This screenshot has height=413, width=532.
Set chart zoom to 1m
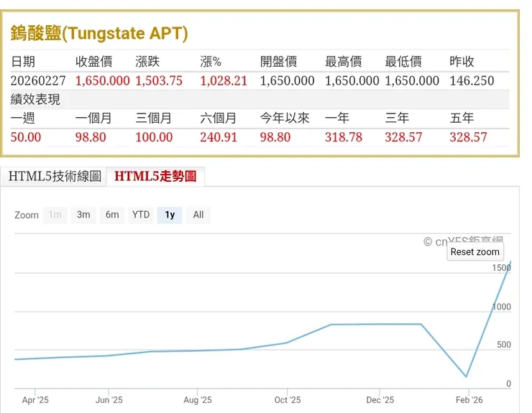tap(55, 214)
